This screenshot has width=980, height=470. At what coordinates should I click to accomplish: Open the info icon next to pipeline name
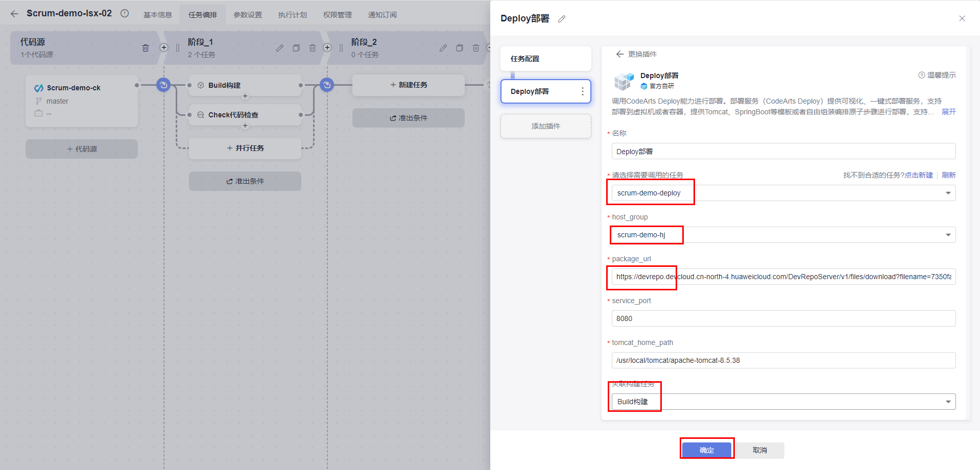click(125, 13)
